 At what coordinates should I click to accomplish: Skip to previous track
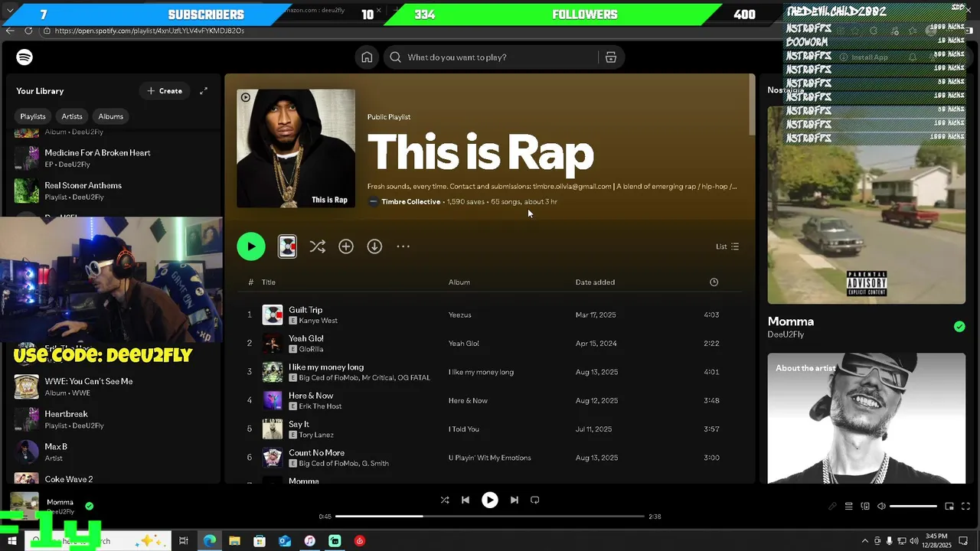click(465, 500)
